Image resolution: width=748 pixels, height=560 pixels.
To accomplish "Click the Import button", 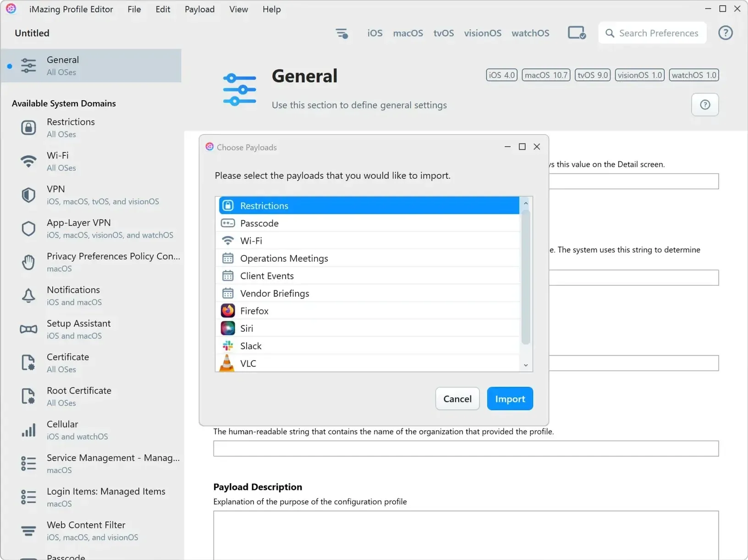I will click(x=510, y=398).
